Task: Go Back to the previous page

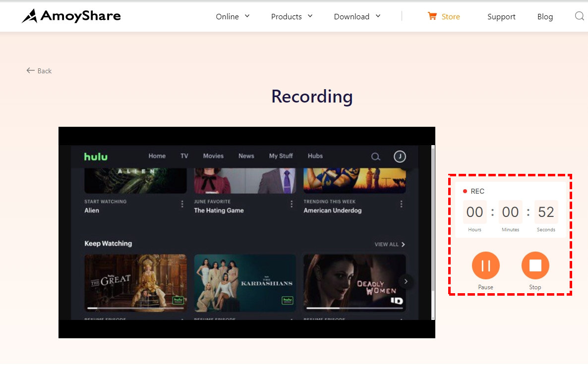Action: click(x=39, y=71)
